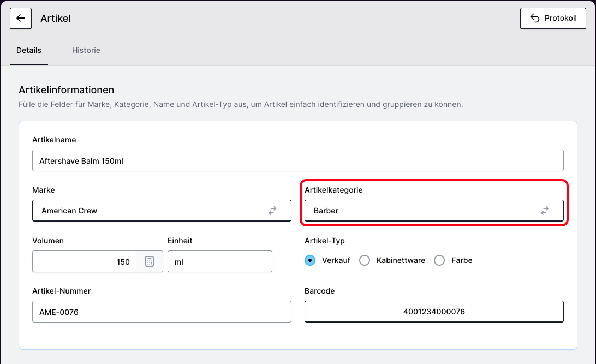Image resolution: width=596 pixels, height=364 pixels.
Task: Switch to the Historie tab
Action: click(x=86, y=50)
